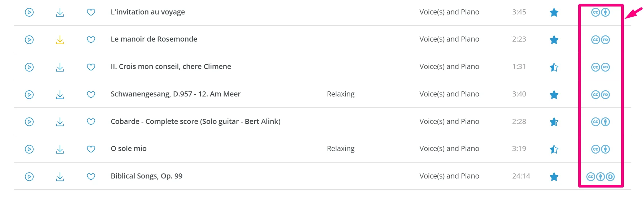Image resolution: width=644 pixels, height=198 pixels.
Task: Click Relaxing tag on O sole mio
Action: pyautogui.click(x=341, y=149)
